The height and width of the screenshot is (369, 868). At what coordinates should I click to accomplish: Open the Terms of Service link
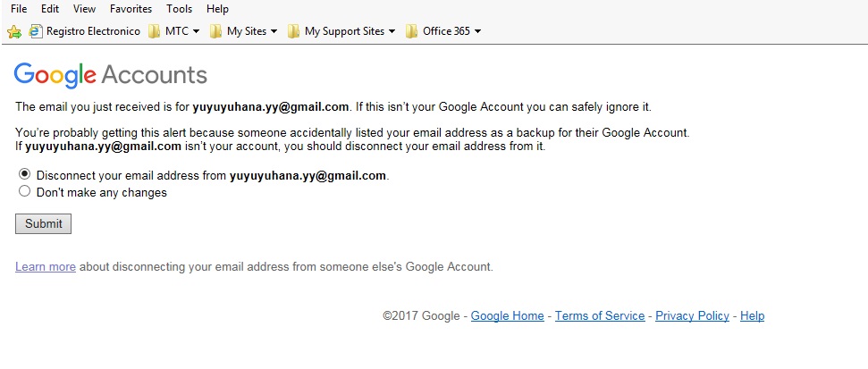coord(599,315)
